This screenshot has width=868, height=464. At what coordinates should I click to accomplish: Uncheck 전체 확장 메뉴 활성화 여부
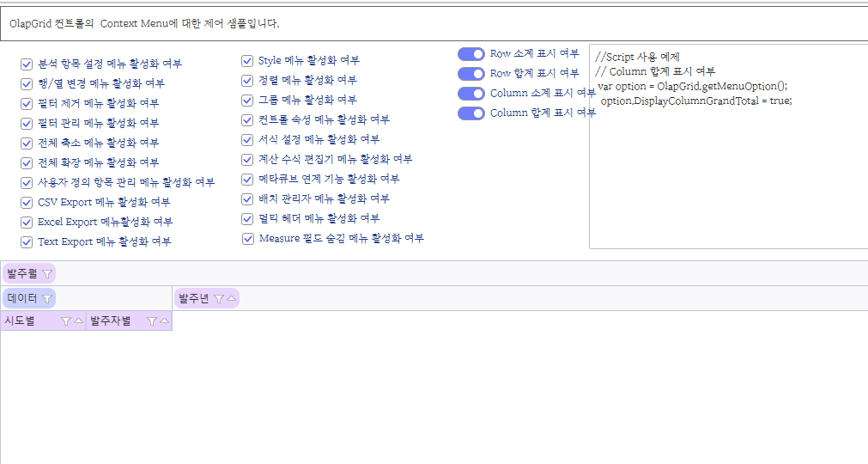pyautogui.click(x=27, y=162)
